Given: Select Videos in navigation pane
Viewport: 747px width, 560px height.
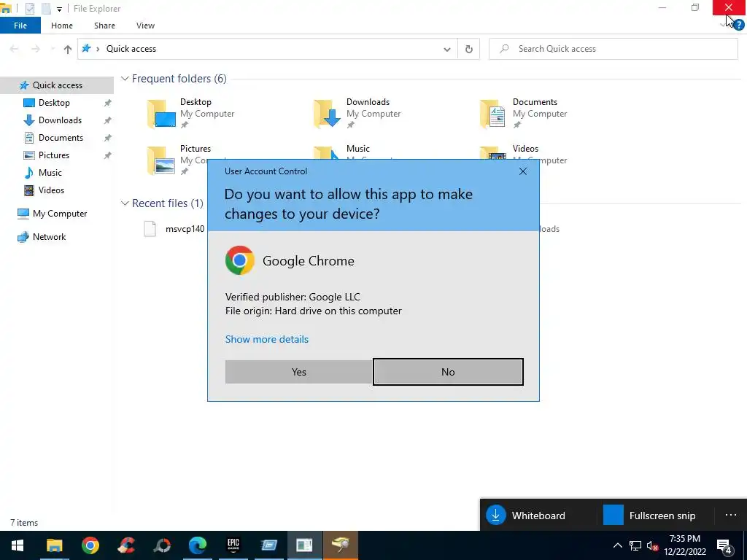Looking at the screenshot, I should point(51,190).
